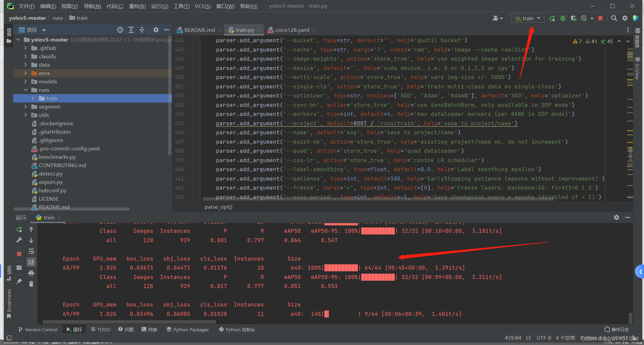Expand the models folder
Screen dimensions: 644x345
pos(25,81)
